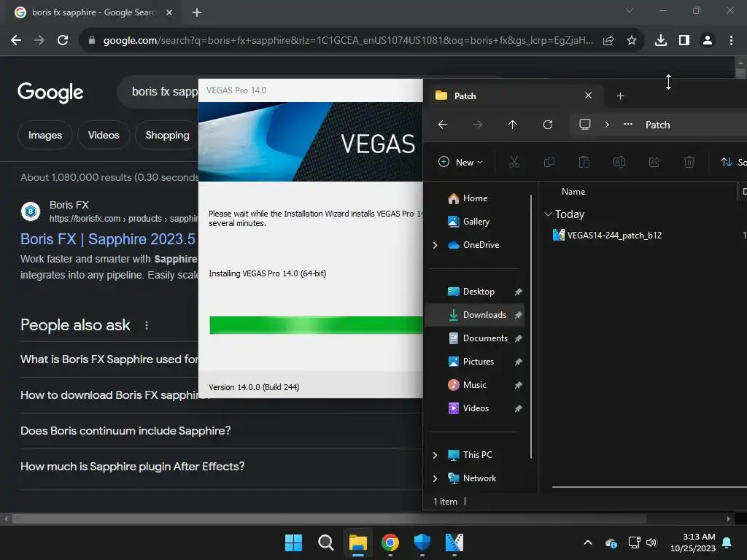Open the New dropdown in File Explorer
Viewport: 747px width, 560px height.
(460, 163)
